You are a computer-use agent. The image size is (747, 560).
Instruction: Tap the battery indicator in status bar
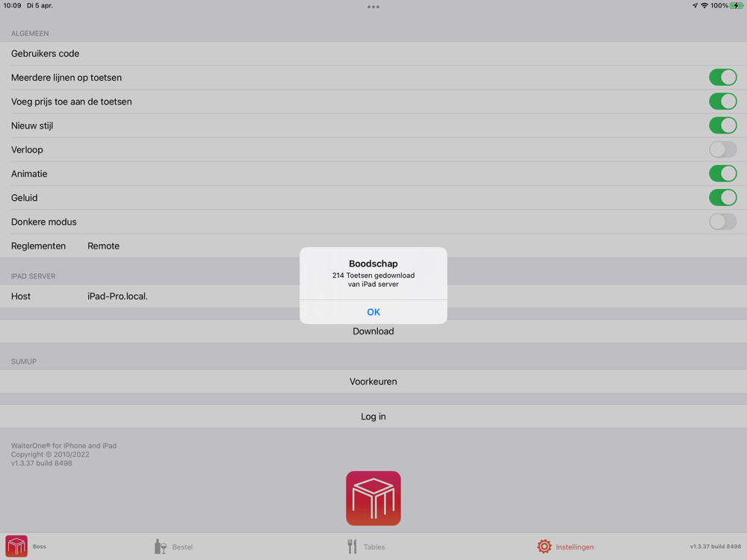coord(737,6)
